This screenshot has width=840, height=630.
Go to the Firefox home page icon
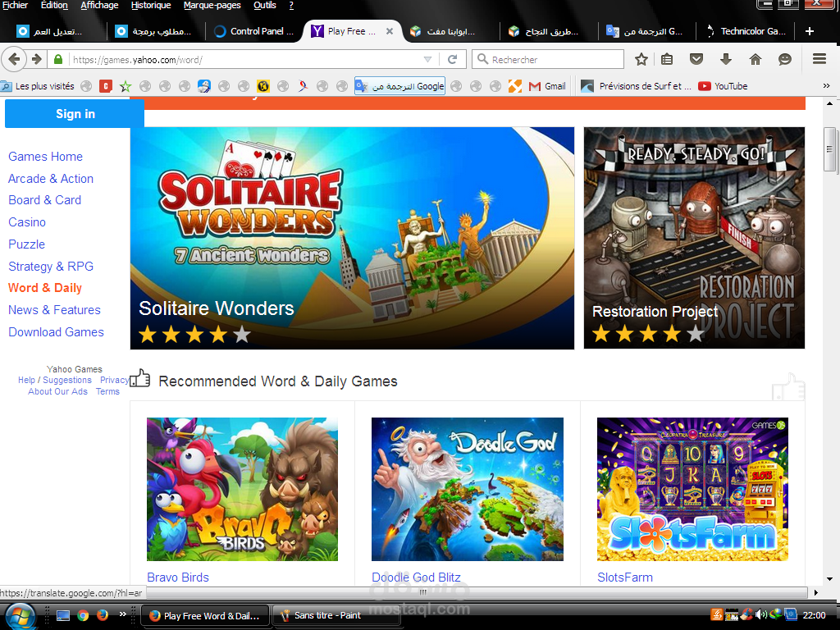click(x=756, y=59)
